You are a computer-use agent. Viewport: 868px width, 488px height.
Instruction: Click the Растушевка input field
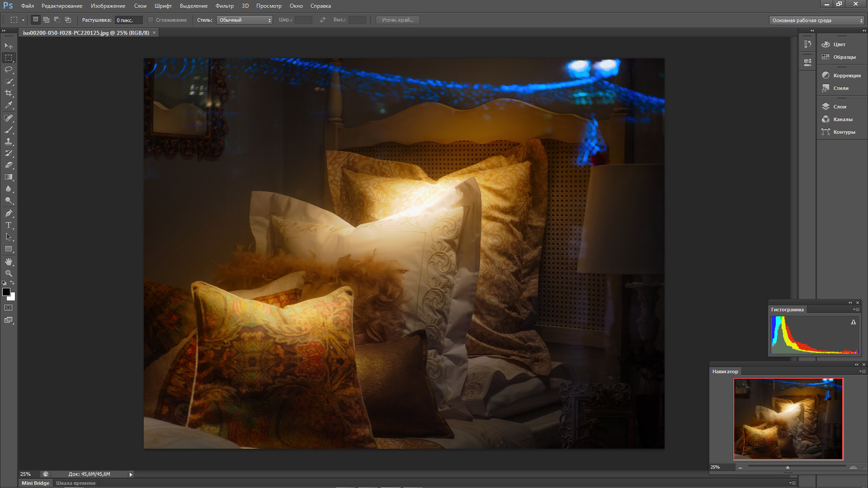tap(128, 20)
